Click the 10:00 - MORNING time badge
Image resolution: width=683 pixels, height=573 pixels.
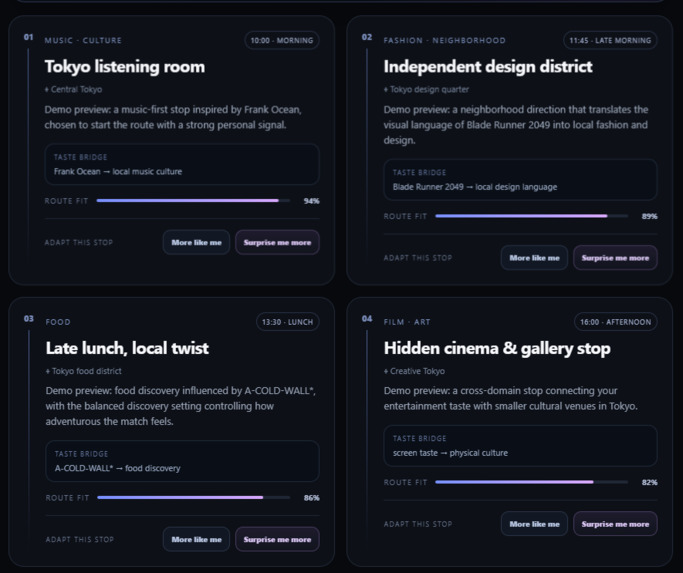(282, 40)
